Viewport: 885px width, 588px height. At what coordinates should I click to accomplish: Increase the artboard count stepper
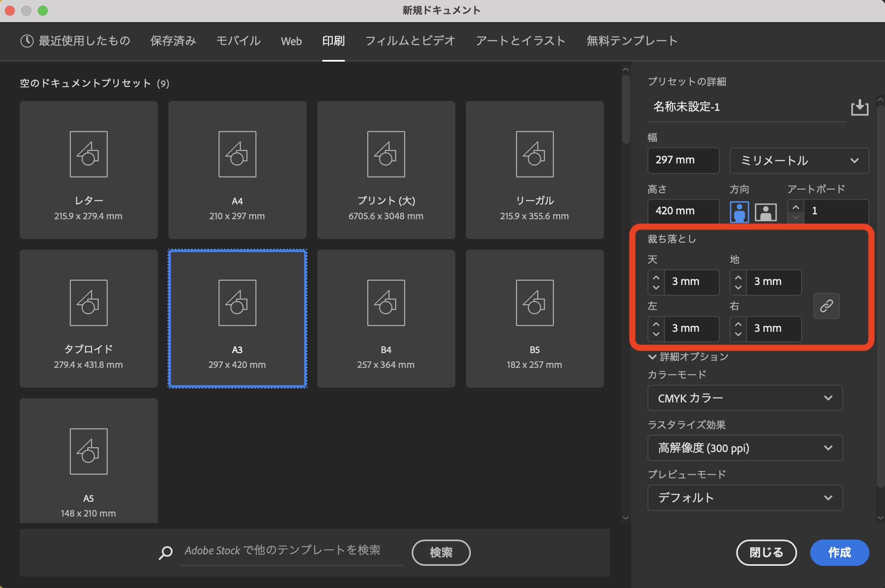796,207
